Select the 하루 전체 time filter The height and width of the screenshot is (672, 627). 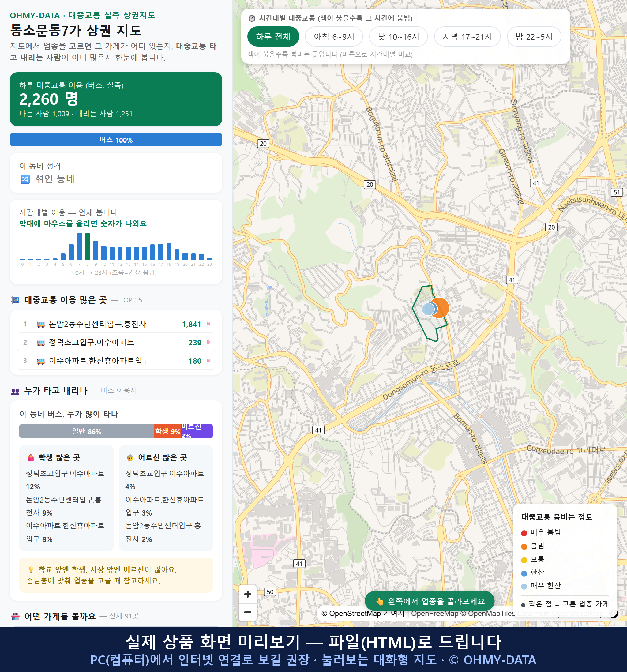tap(273, 36)
